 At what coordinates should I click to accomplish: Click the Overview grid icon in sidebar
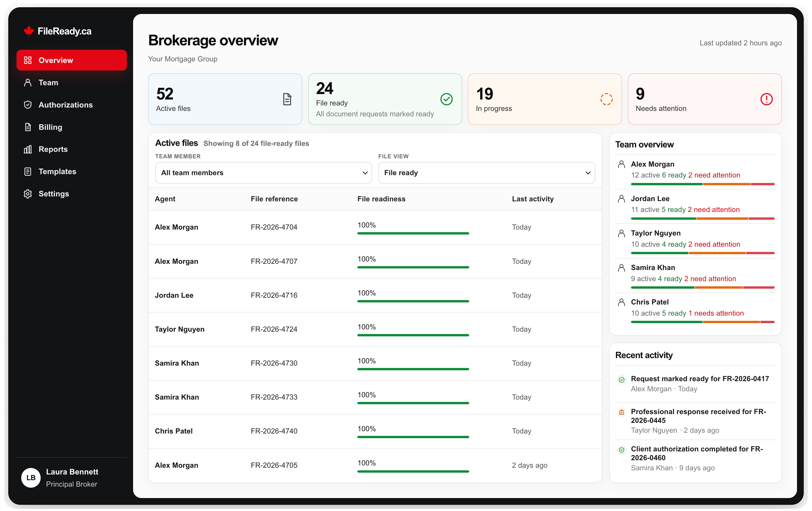[28, 60]
